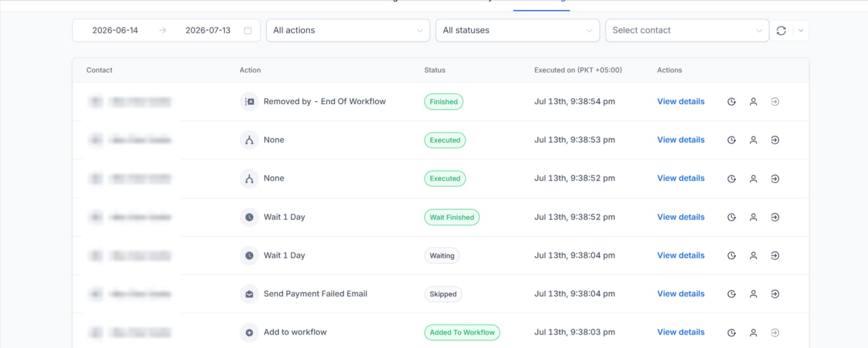Click the envelope icon for Send Payment Failed Email
The width and height of the screenshot is (868, 348).
[x=249, y=294]
